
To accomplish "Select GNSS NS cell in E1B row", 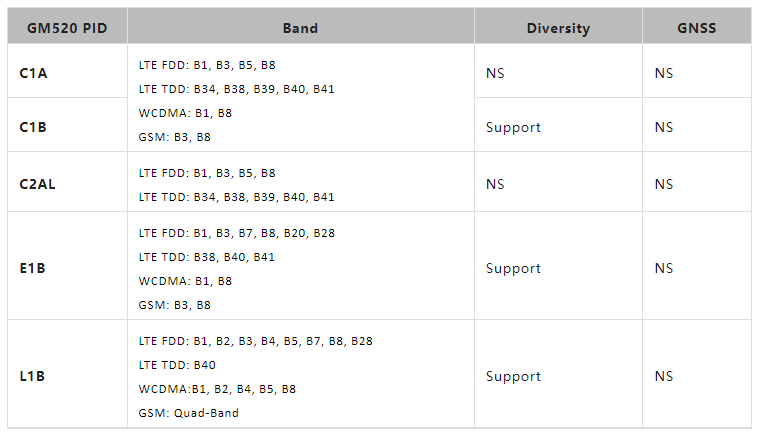I will coord(664,268).
